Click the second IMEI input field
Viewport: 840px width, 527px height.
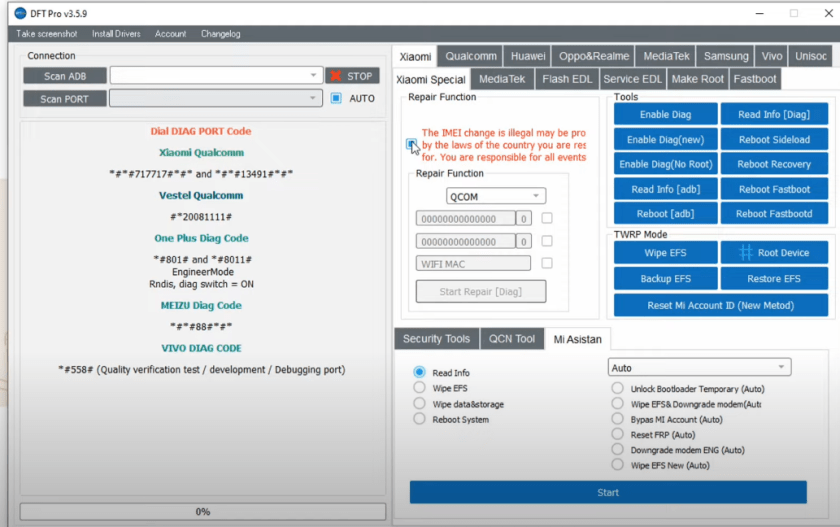pos(466,242)
